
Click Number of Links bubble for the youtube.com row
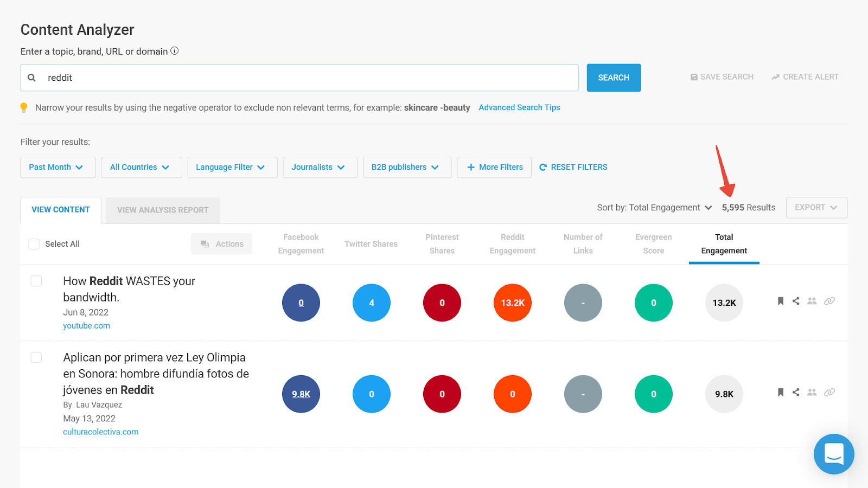click(583, 303)
